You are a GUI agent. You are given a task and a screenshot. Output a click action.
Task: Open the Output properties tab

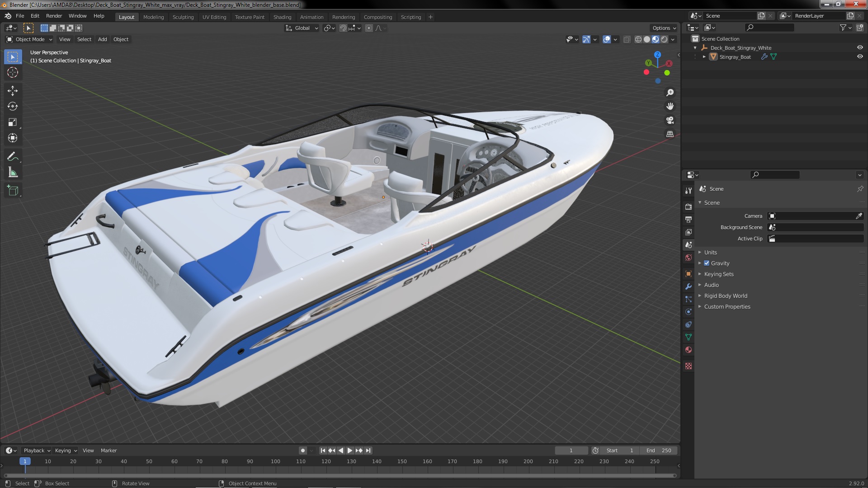pyautogui.click(x=689, y=219)
